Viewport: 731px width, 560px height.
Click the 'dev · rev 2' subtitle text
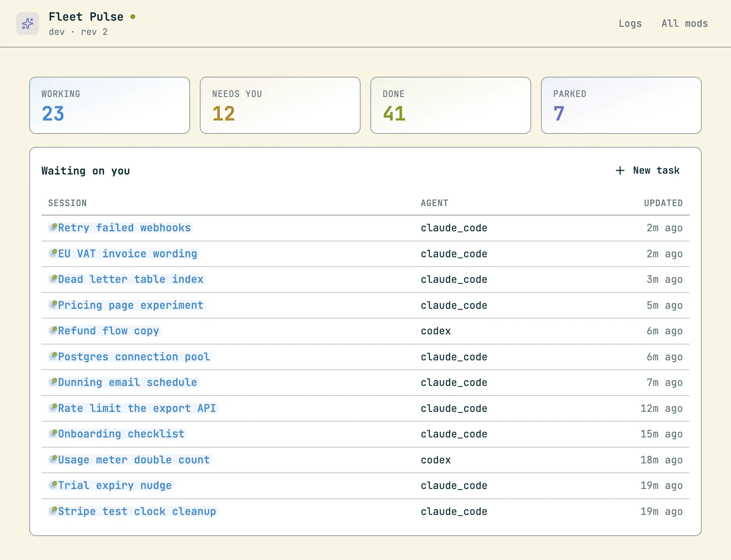(78, 32)
